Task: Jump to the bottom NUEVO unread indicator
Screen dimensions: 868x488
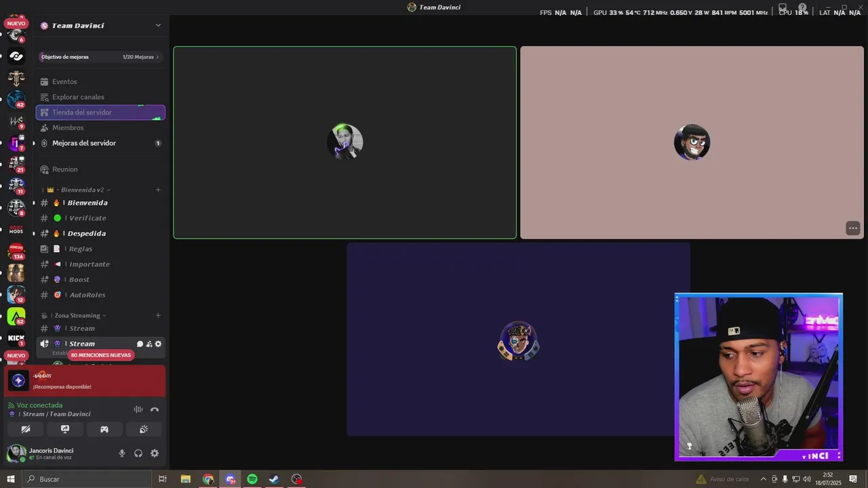Action: 16,355
